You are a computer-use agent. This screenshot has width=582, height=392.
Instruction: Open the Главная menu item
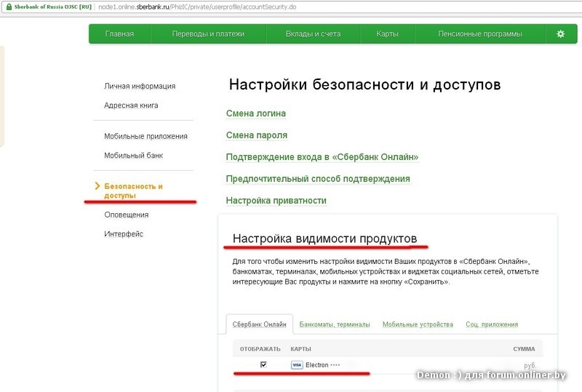coord(119,34)
